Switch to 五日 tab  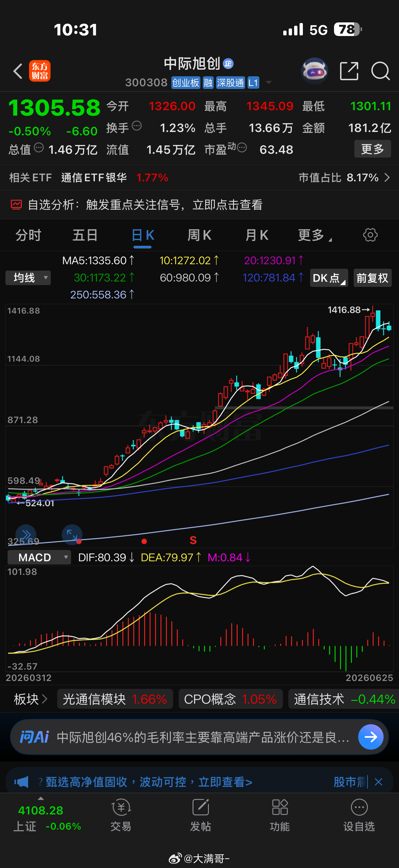pyautogui.click(x=85, y=235)
